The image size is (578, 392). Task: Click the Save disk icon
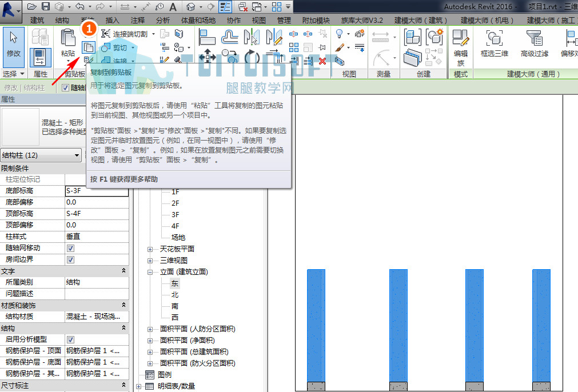point(46,6)
